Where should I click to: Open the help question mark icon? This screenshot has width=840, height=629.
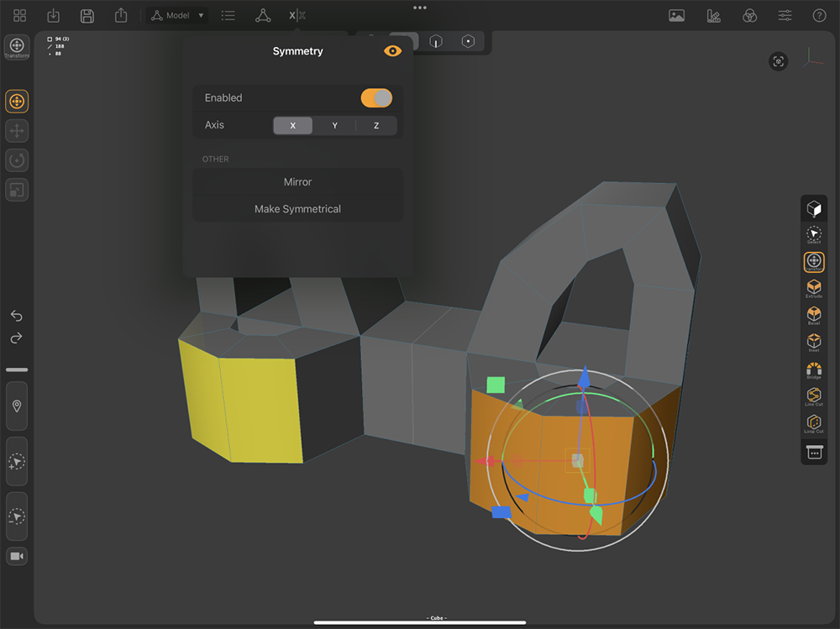click(819, 16)
